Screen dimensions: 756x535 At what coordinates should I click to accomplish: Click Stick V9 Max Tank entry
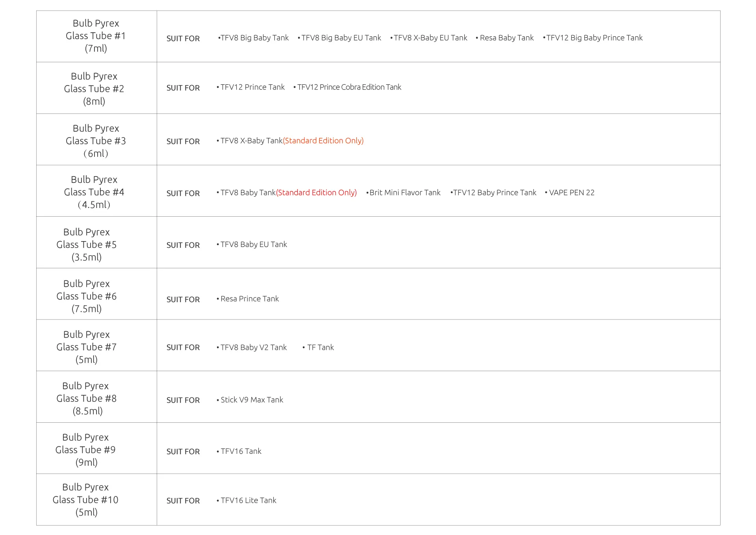point(252,400)
